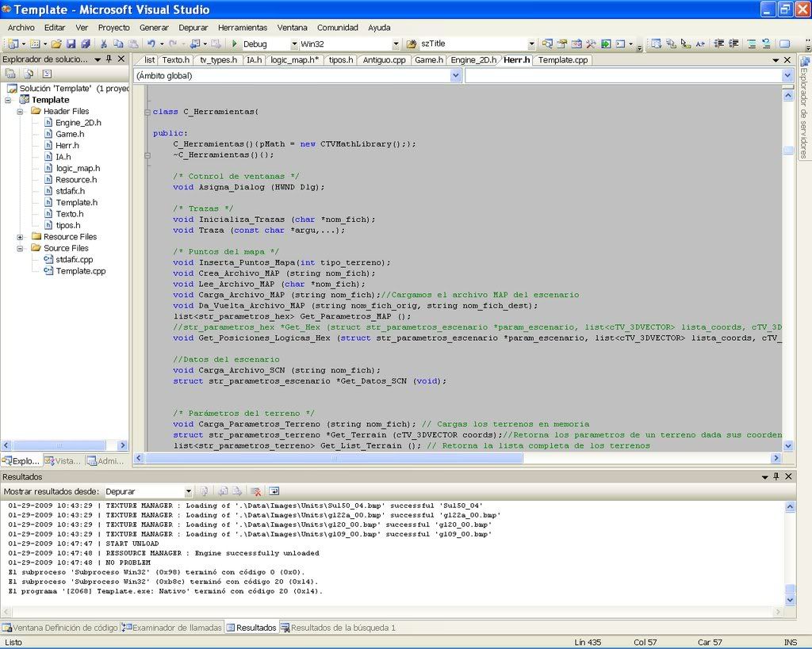Click the Save All toolbar icon
Image resolution: width=812 pixels, height=649 pixels.
click(x=86, y=44)
